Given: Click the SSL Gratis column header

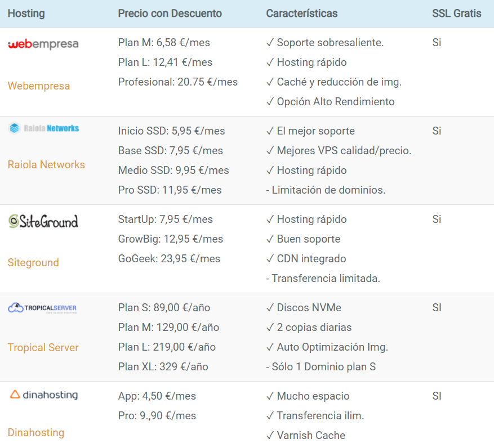Looking at the screenshot, I should pyautogui.click(x=456, y=13).
